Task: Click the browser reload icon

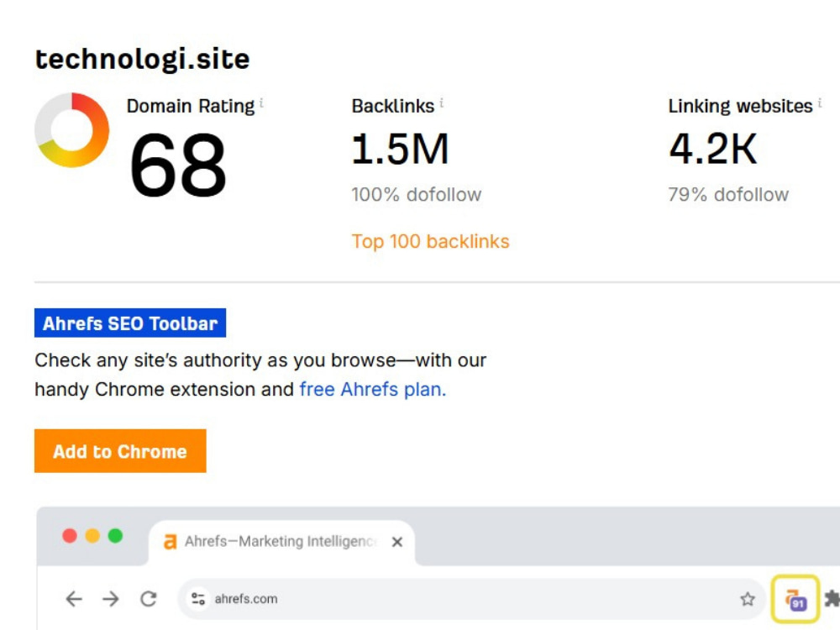Action: pos(149,598)
